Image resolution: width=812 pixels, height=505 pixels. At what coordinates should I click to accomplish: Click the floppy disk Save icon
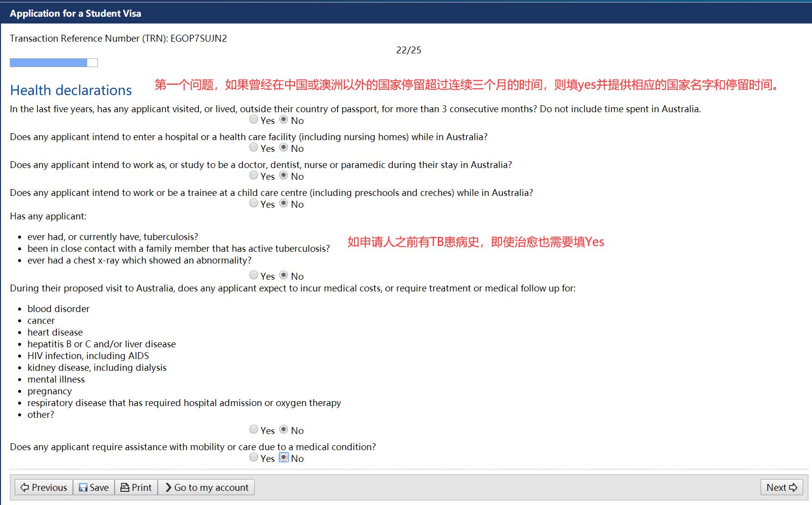tap(83, 487)
